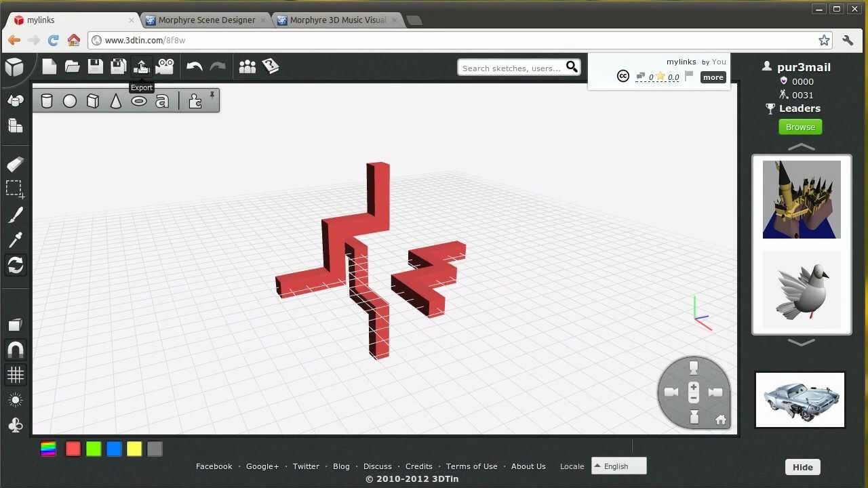Expand the English locale dropdown
This screenshot has height=488, width=868.
[x=617, y=466]
